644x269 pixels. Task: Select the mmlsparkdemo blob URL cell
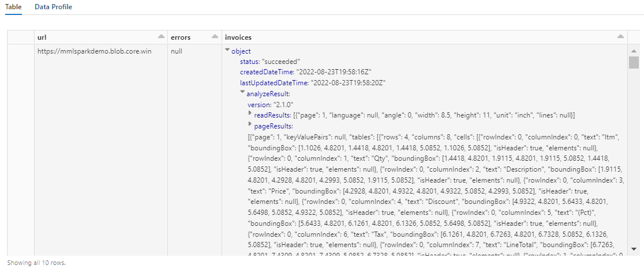[94, 51]
